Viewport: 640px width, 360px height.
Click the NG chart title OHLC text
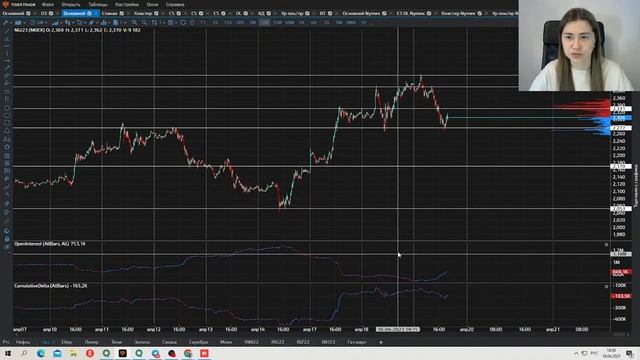(77, 30)
